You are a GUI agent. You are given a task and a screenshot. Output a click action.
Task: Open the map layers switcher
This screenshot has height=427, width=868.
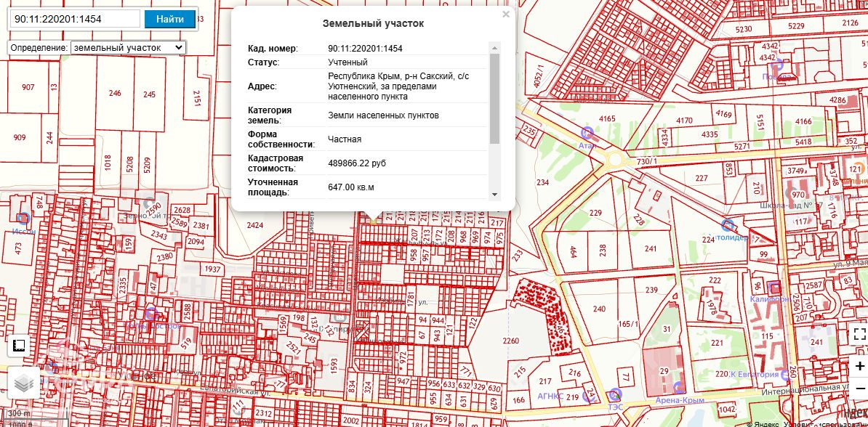point(23,383)
